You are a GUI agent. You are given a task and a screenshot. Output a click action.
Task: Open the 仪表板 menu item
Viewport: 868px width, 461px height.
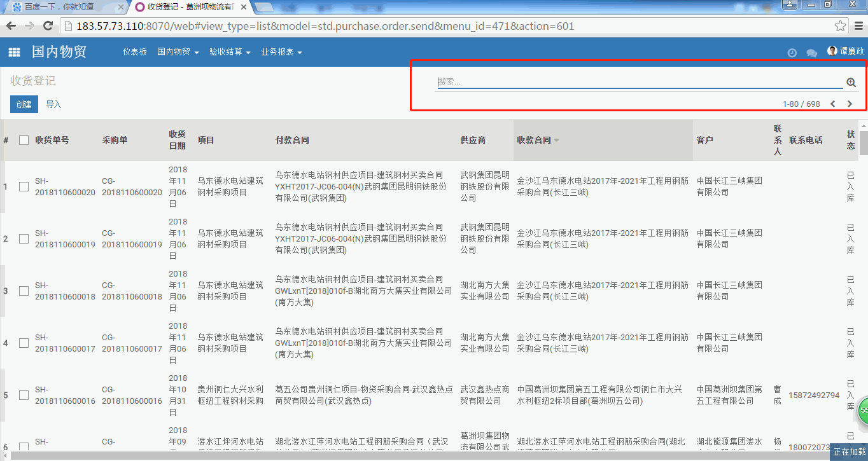coord(134,52)
